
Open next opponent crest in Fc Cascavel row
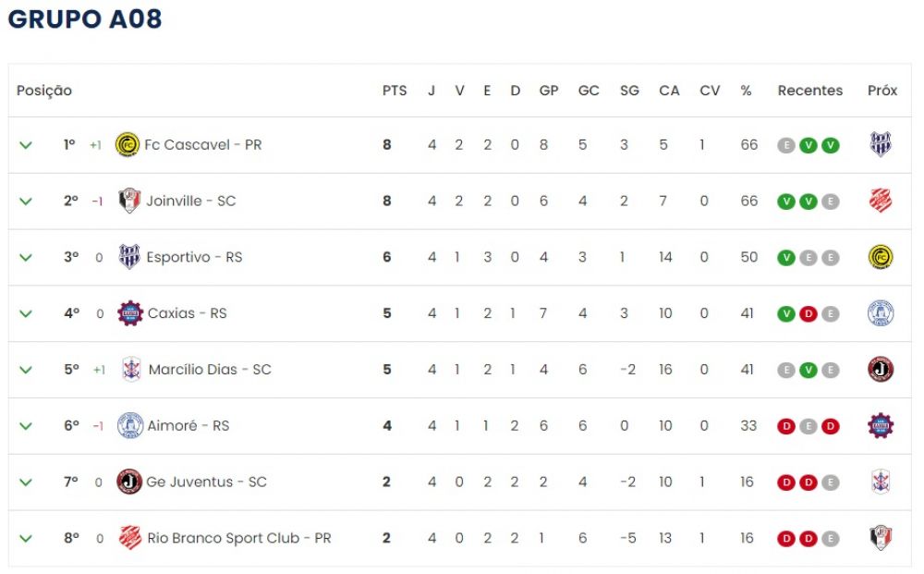pos(881,144)
